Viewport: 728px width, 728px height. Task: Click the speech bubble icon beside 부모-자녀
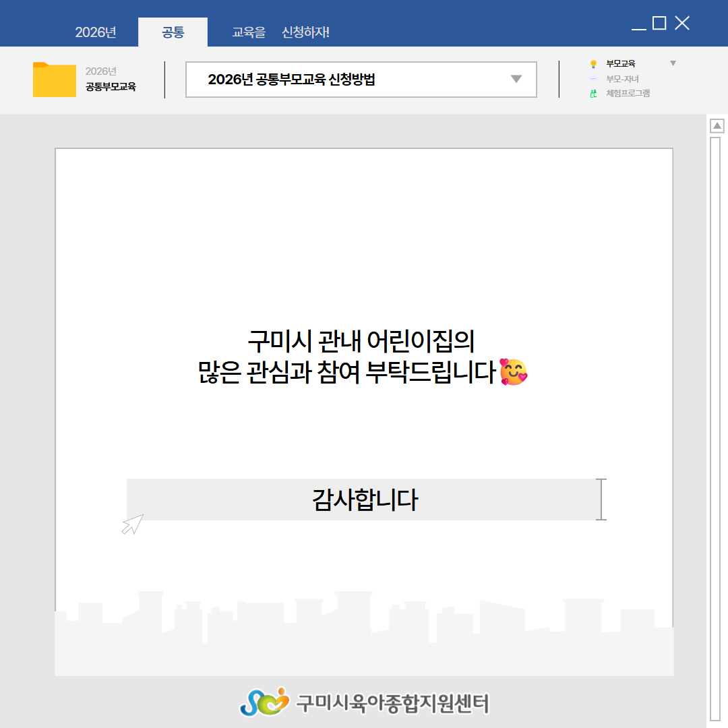tap(593, 79)
